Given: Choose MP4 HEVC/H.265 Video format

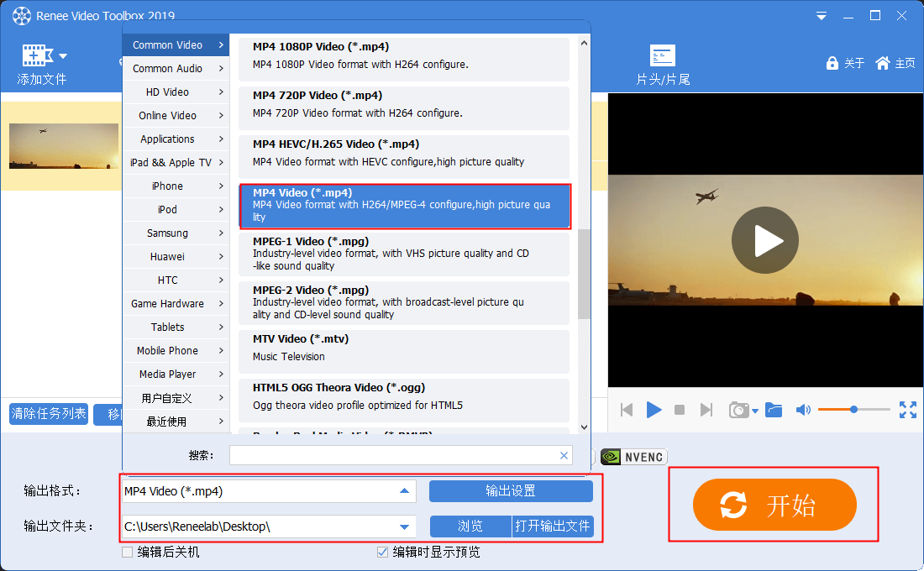Looking at the screenshot, I should pos(404,157).
